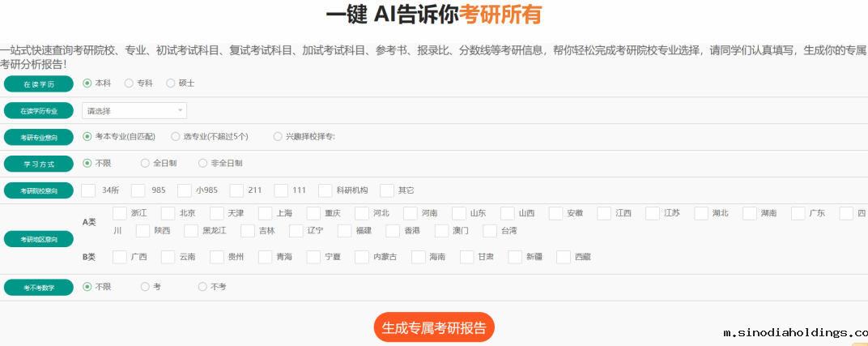Screen dimensions: 868x346
Task: Click the 生成专属考研报告 button
Action: click(x=434, y=327)
